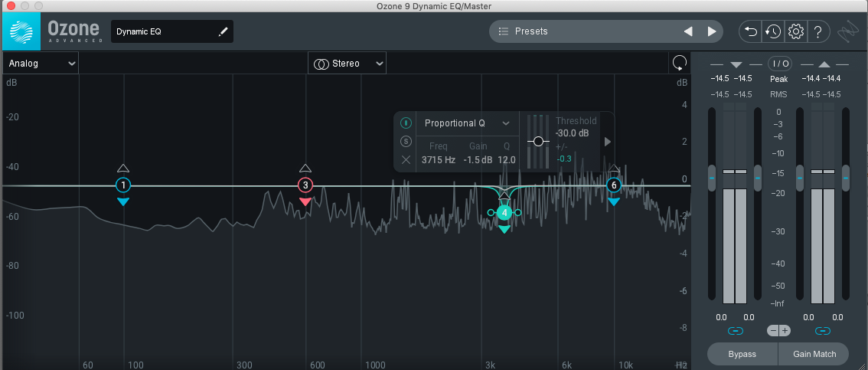The height and width of the screenshot is (370, 868).
Task: Click the up triangle above node 1
Action: (123, 169)
